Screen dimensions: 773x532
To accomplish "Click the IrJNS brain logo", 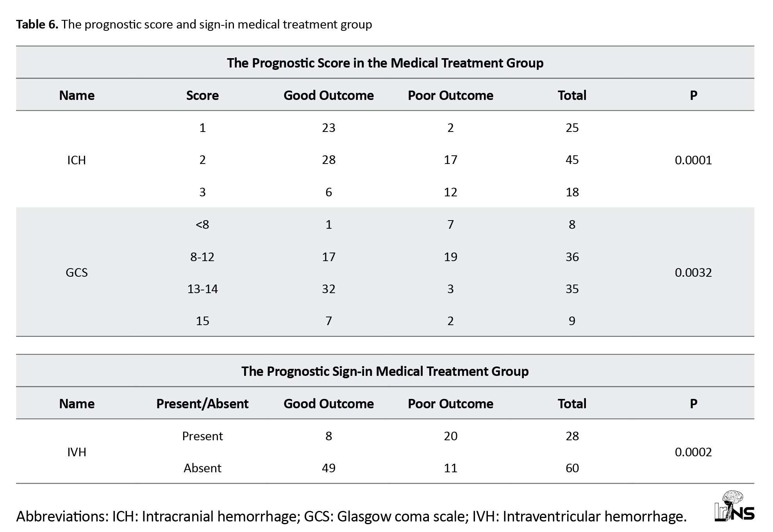I will pyautogui.click(x=734, y=506).
